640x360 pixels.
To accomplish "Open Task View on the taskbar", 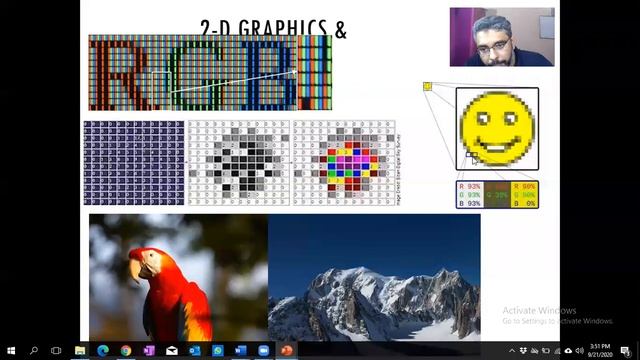I will 56,351.
